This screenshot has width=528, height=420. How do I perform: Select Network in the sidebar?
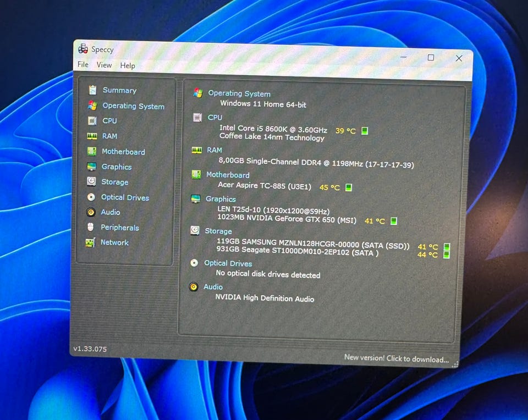[114, 242]
